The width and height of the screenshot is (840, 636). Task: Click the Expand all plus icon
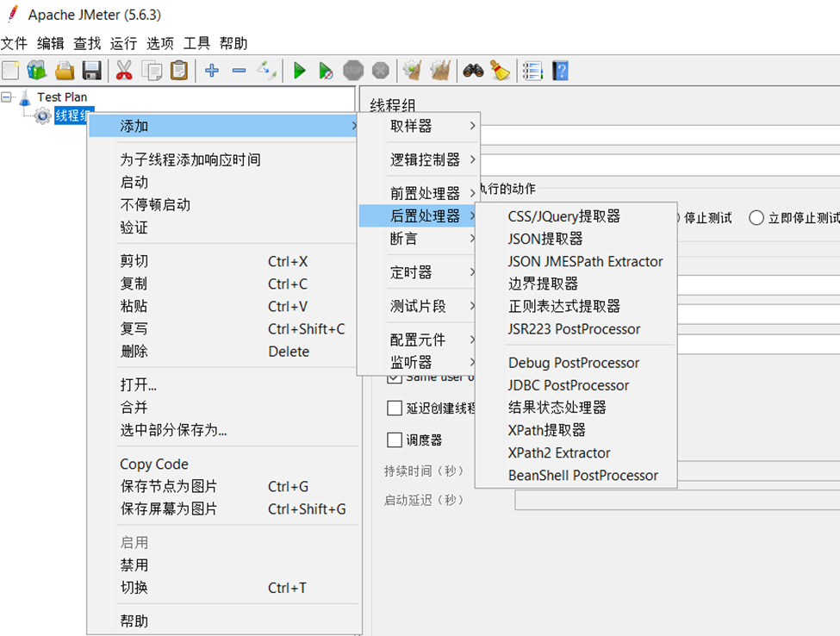(212, 70)
